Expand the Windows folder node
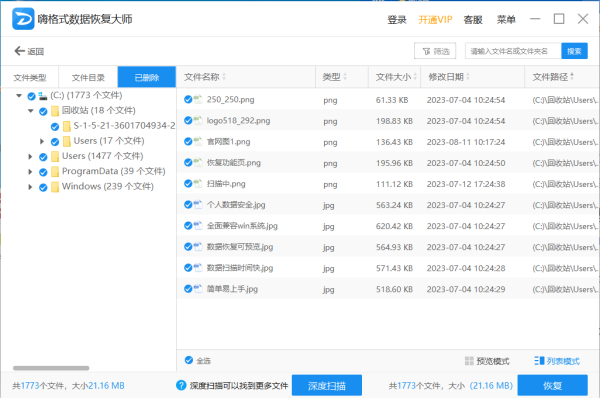 point(30,187)
